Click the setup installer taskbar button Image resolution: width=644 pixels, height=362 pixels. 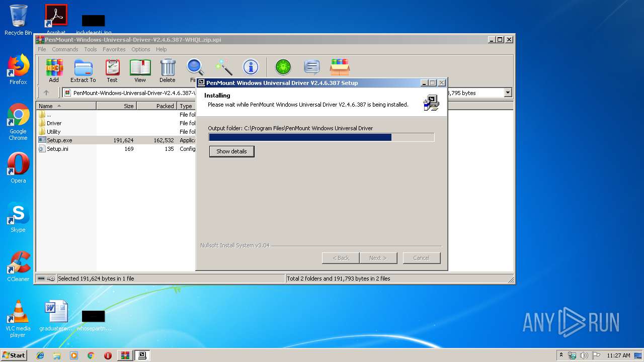coord(142,355)
